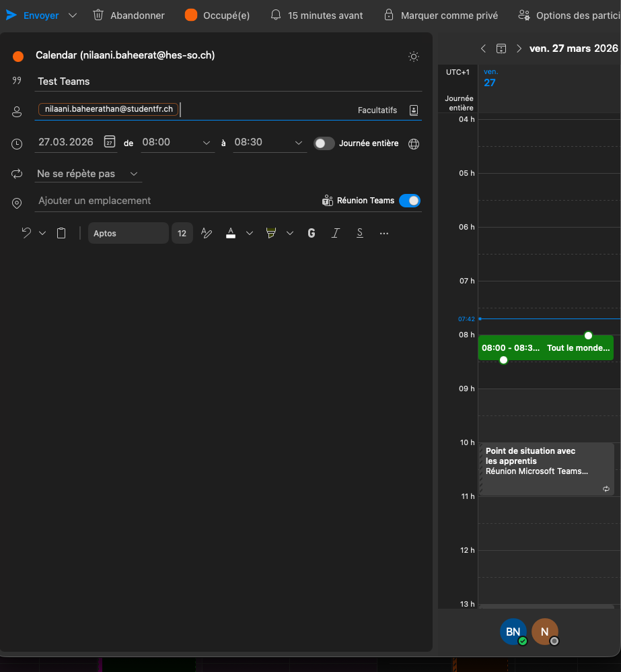
Task: Click the time zone globe icon
Action: 414,143
